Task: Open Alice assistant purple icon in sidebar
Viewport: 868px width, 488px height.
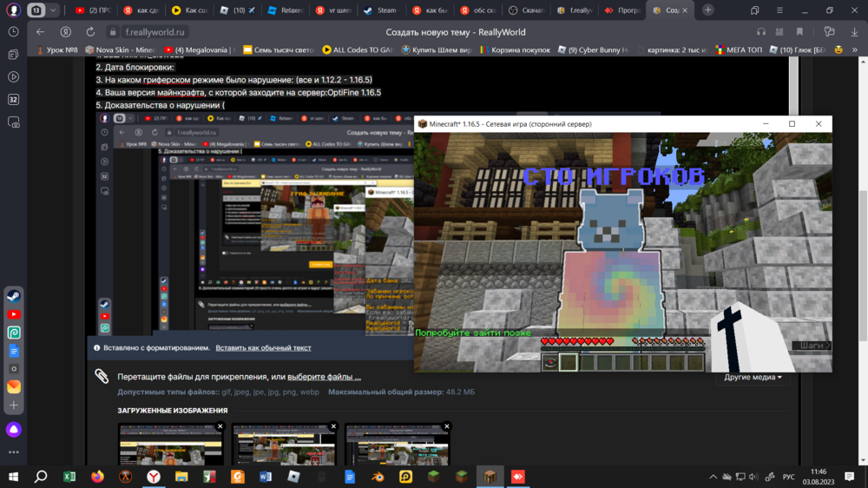Action: (14, 429)
